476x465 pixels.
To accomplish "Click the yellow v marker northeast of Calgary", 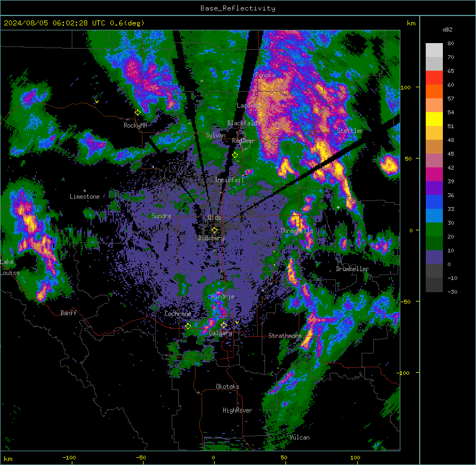I will 237,323.
